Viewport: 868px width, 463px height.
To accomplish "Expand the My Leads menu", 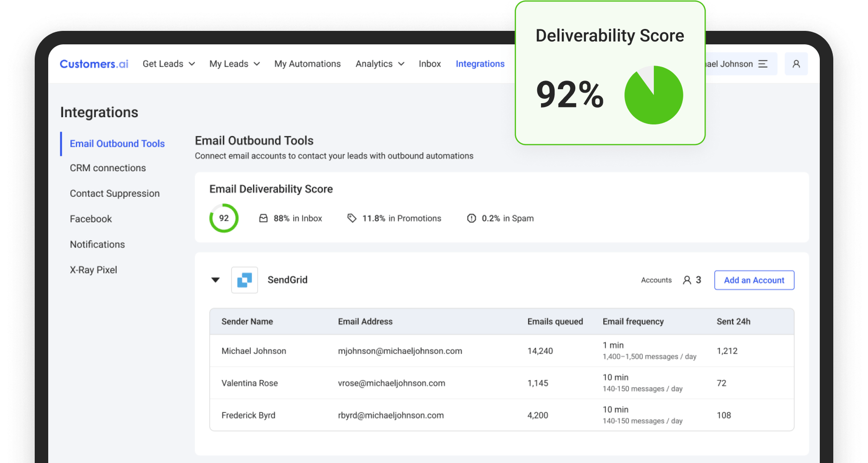I will (x=234, y=64).
